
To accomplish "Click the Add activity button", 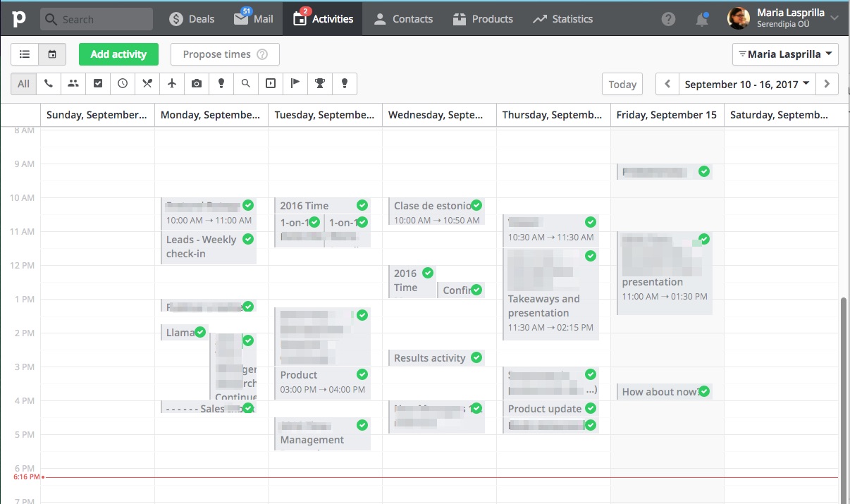I will pos(118,54).
